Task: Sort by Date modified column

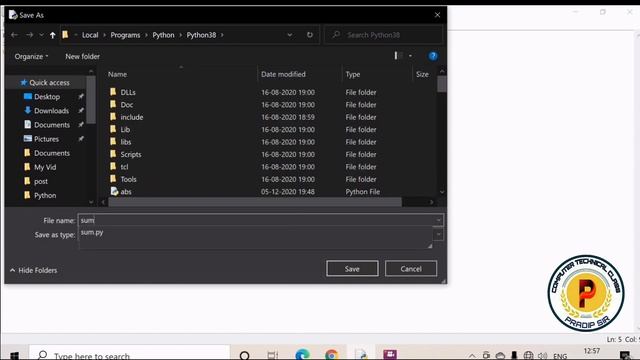Action: tap(283, 74)
